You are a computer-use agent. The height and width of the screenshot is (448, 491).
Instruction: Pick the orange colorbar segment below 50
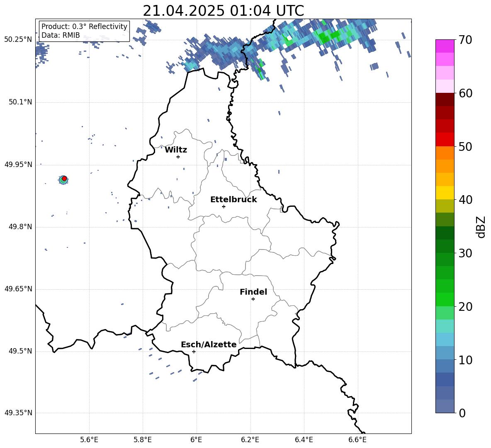click(x=445, y=153)
